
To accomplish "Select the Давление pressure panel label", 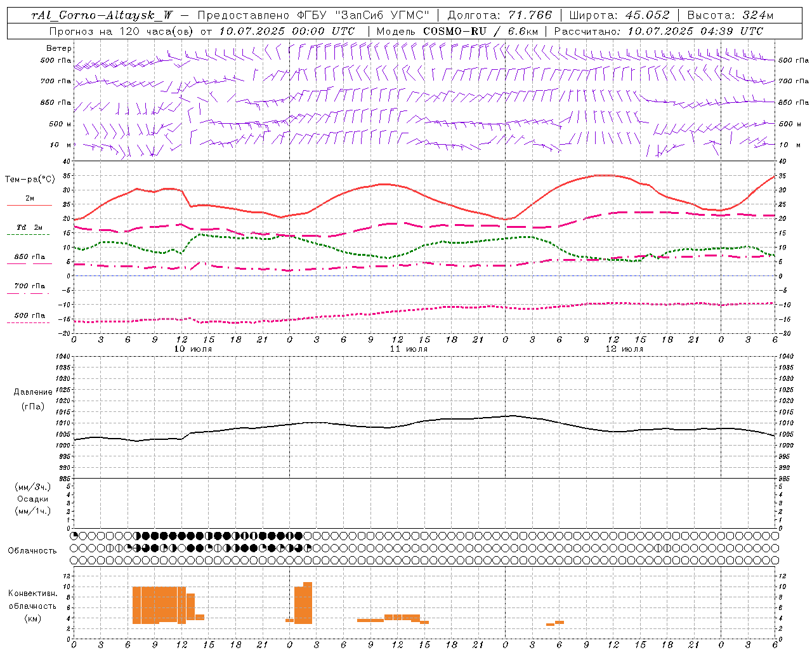I will (x=33, y=392).
